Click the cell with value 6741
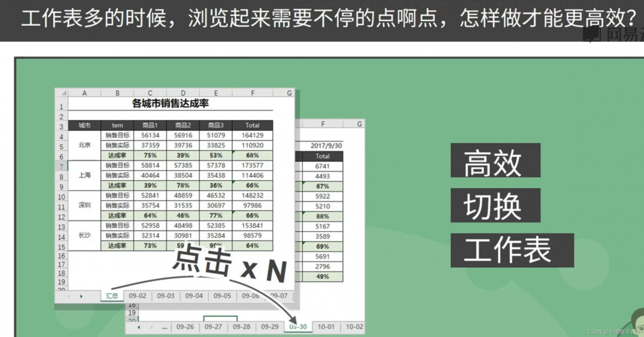Screen dimensions: 644x337 click(323, 166)
